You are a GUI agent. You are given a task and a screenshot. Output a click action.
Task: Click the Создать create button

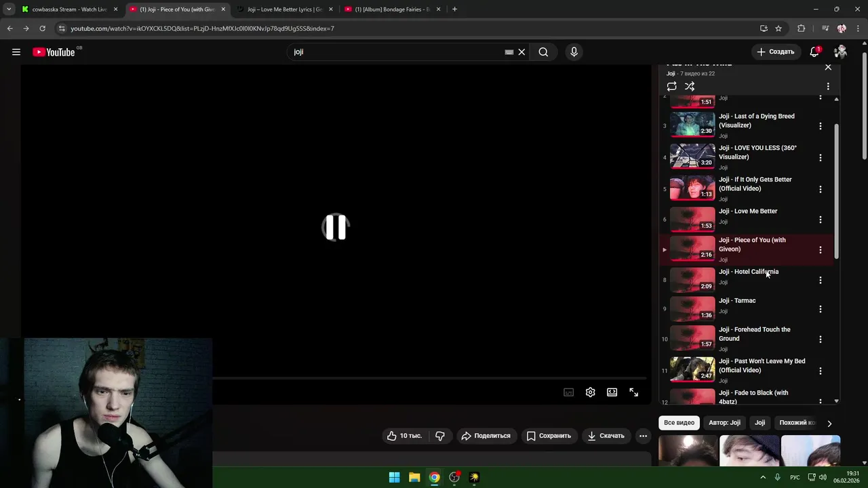pos(776,52)
